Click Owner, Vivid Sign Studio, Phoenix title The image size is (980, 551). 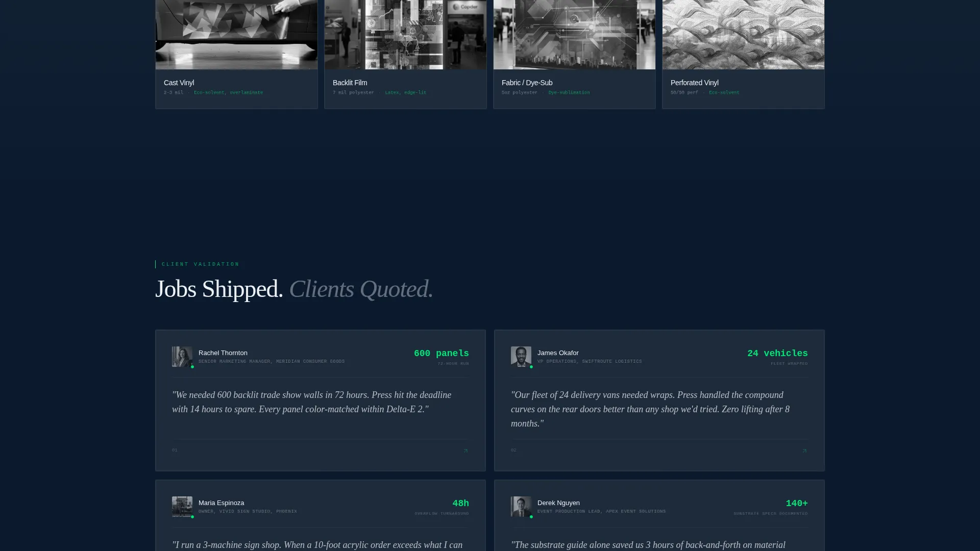(248, 511)
